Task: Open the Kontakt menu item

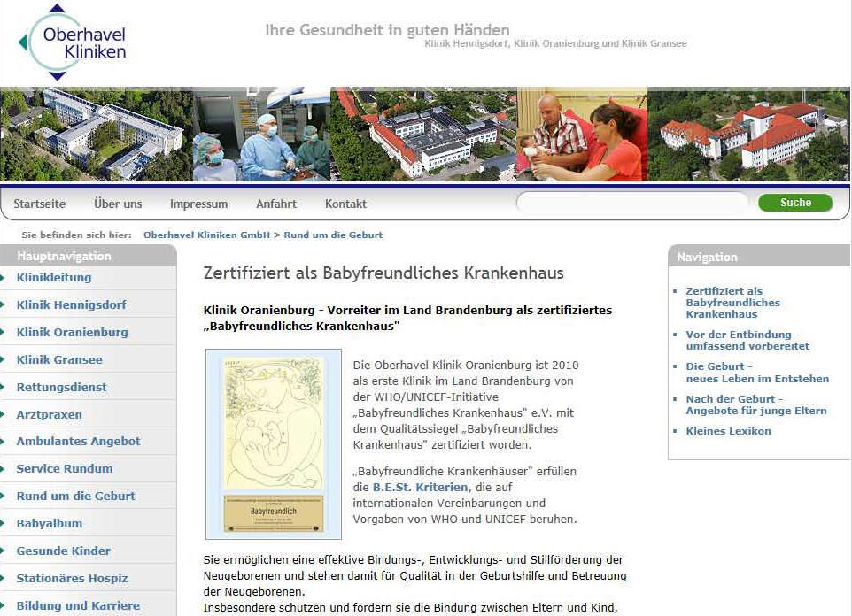Action: (345, 204)
